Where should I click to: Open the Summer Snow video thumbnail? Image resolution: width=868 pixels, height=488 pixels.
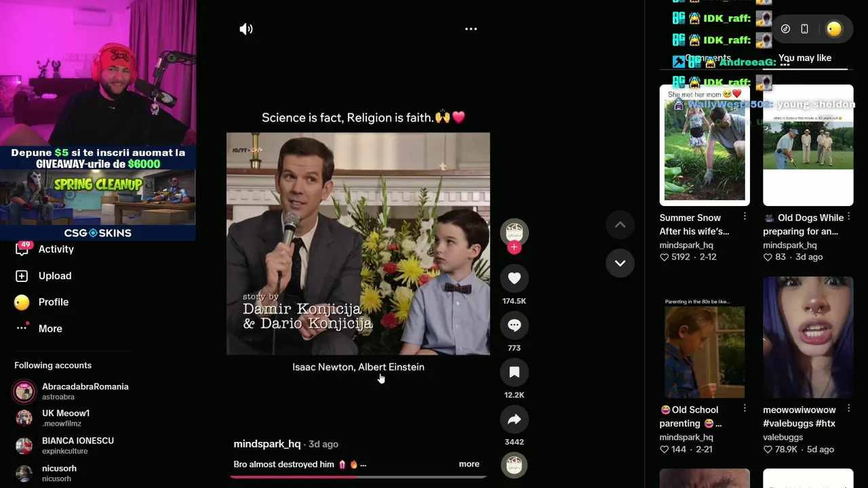coord(705,145)
